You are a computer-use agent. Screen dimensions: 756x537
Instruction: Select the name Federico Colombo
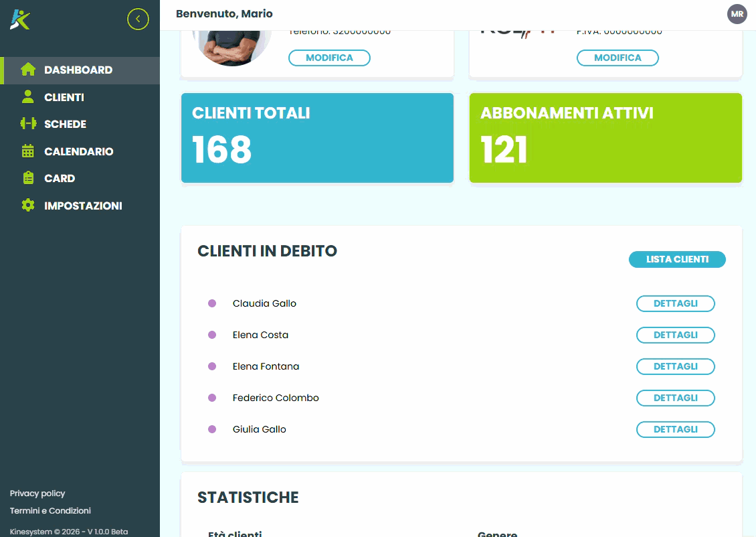(x=276, y=398)
